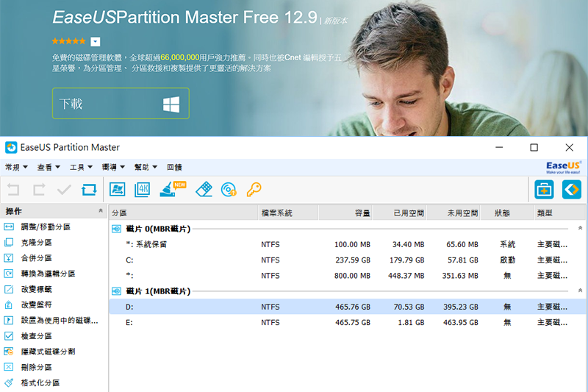Click the 類型 column header
The height and width of the screenshot is (392, 588).
pos(560,213)
